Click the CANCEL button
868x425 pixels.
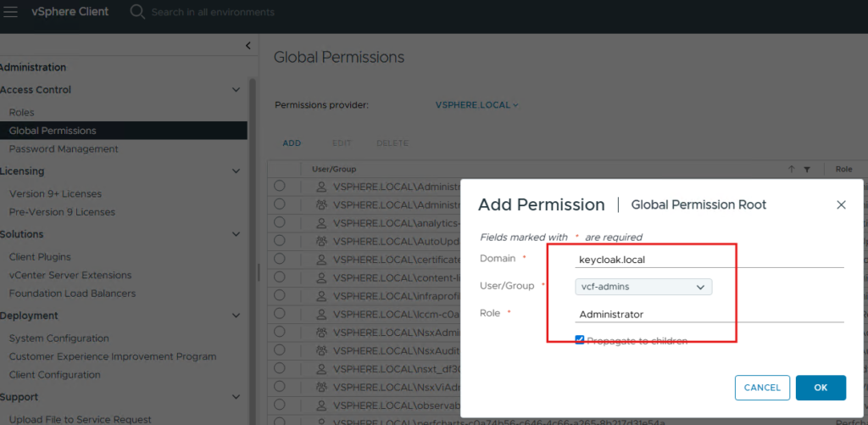coord(762,388)
